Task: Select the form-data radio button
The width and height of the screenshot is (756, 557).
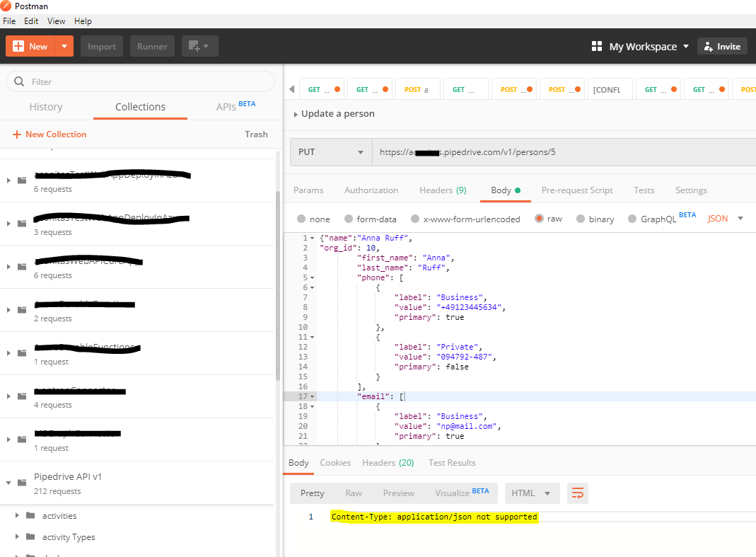Action: 349,219
